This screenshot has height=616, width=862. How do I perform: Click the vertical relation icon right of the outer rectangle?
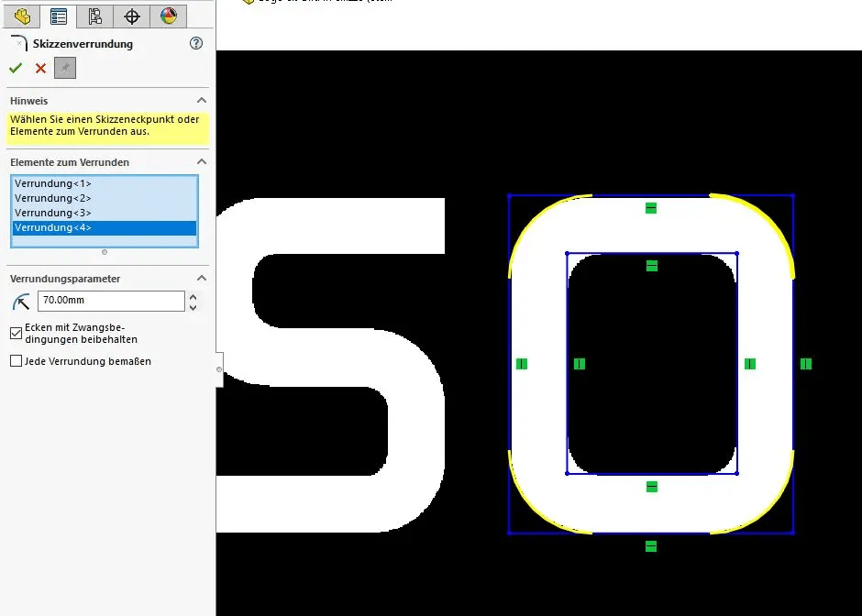click(x=806, y=364)
